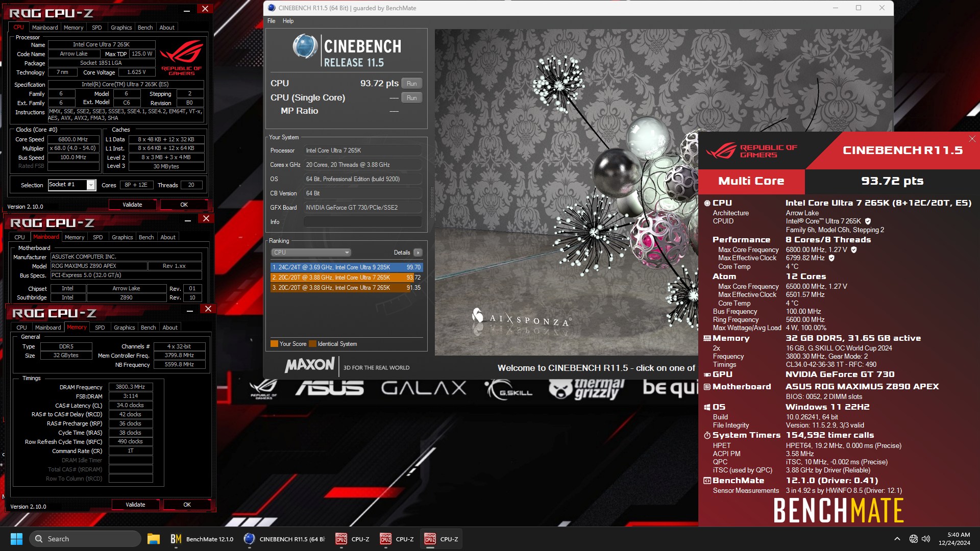Screen dimensions: 980x551
Task: Open SPD tab in Memory CPU-Z window
Action: tap(100, 328)
